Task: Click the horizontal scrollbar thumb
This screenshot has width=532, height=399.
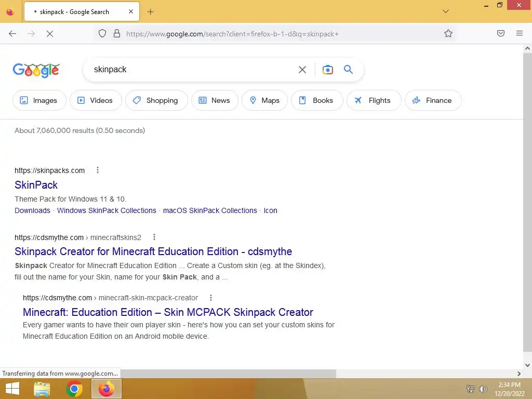Action: (x=228, y=374)
